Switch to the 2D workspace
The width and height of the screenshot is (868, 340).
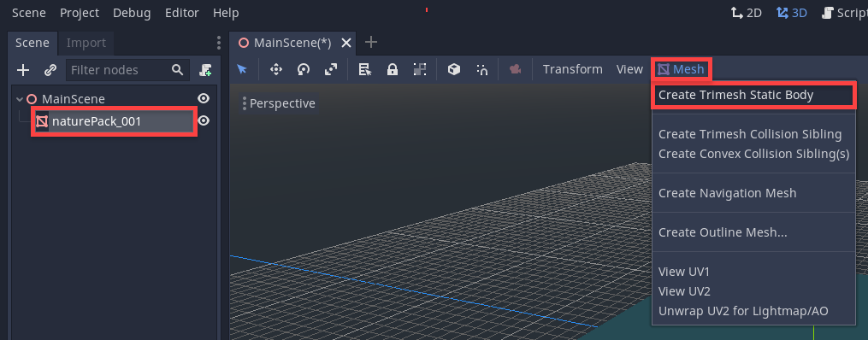(x=747, y=13)
